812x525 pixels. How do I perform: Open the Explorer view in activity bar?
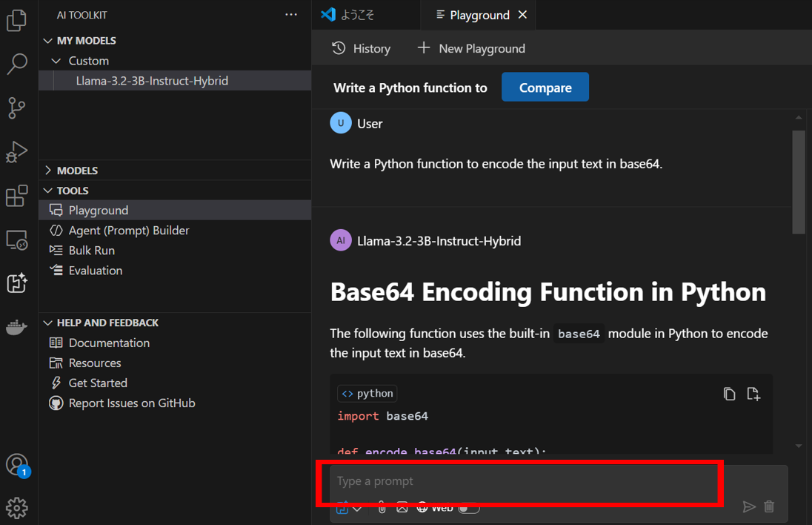pyautogui.click(x=16, y=21)
